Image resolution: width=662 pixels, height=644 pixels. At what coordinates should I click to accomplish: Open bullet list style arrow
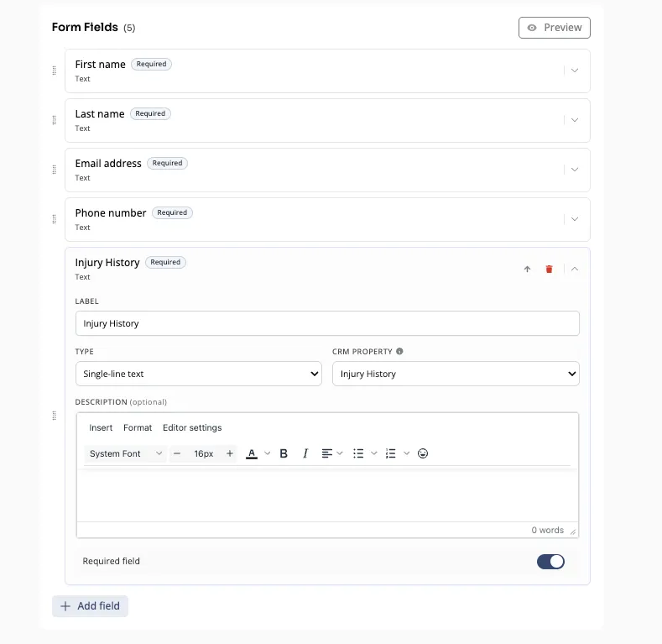374,453
